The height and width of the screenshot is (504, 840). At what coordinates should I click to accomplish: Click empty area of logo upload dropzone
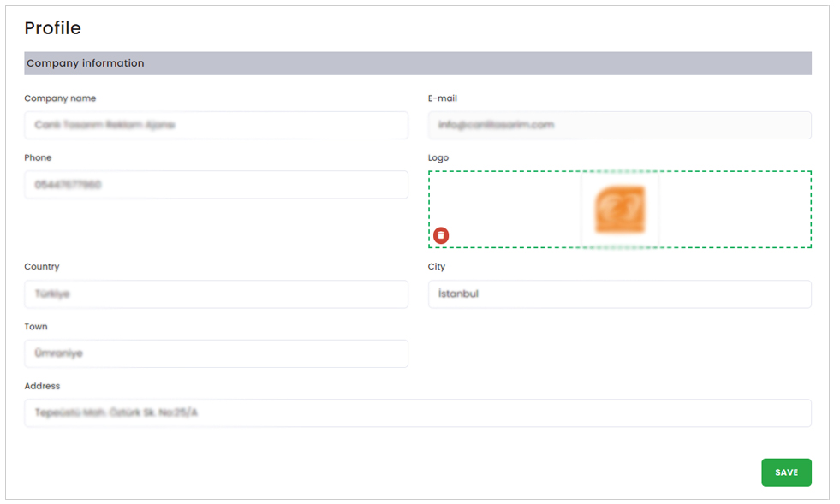tap(736, 210)
